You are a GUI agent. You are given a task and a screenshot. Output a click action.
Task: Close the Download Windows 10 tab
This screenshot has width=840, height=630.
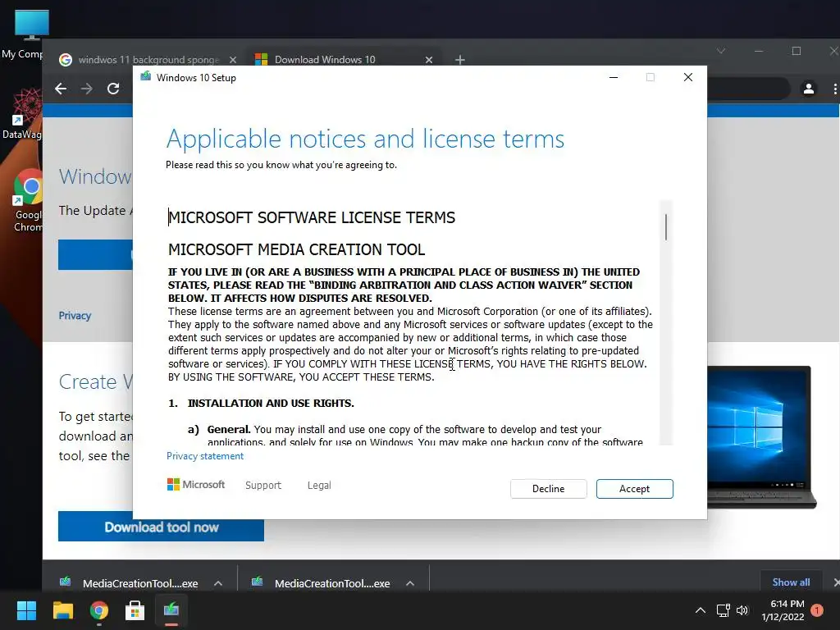tap(428, 59)
